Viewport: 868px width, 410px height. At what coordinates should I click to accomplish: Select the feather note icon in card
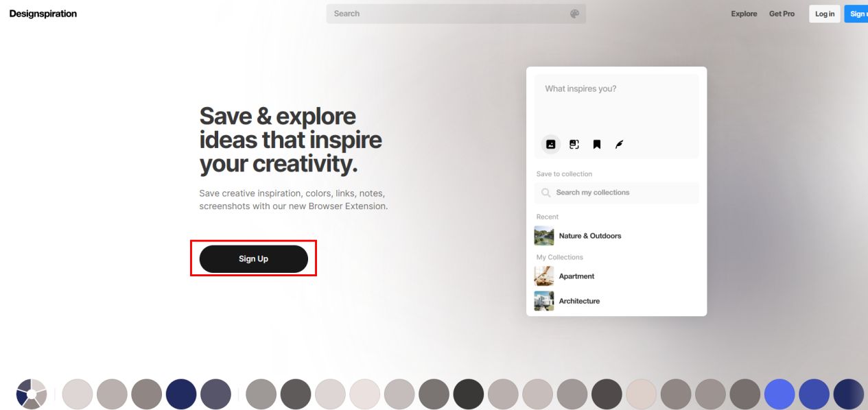(619, 144)
